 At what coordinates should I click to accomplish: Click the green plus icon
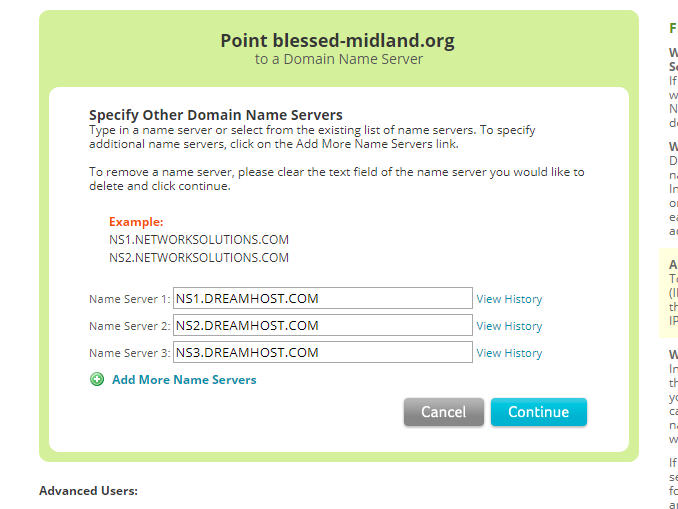[x=97, y=380]
